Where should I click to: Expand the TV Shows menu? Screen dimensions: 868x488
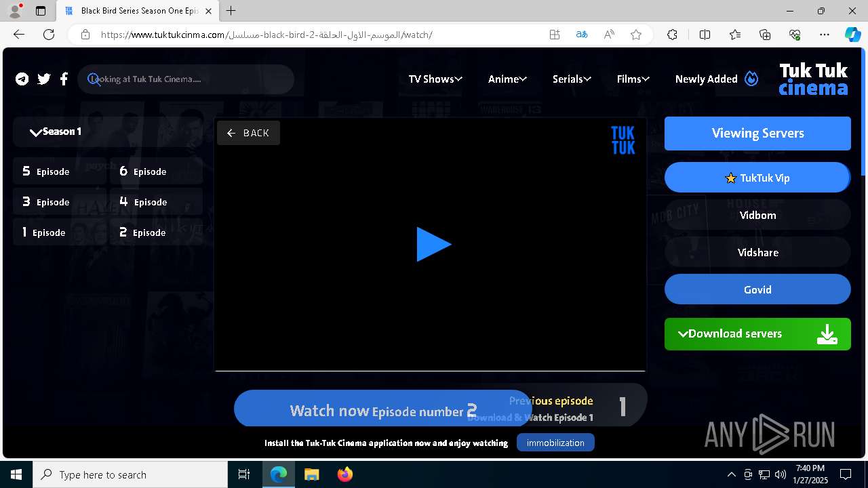click(x=435, y=79)
